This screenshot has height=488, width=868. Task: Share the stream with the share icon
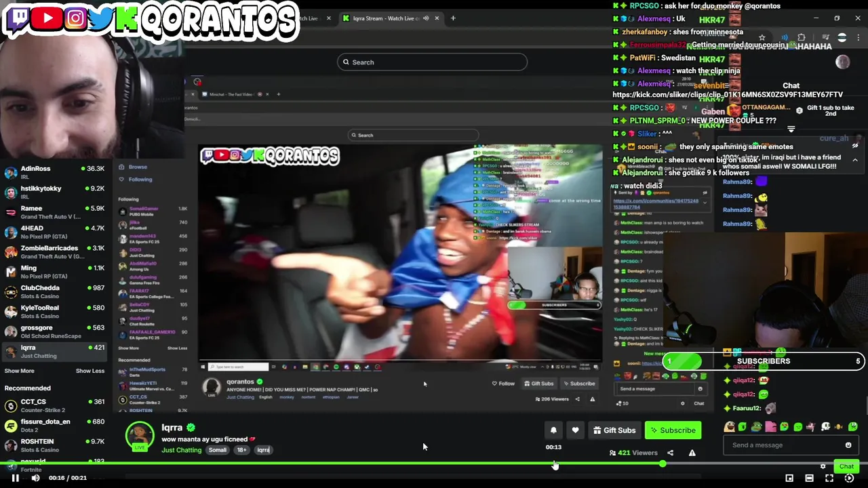coord(670,453)
